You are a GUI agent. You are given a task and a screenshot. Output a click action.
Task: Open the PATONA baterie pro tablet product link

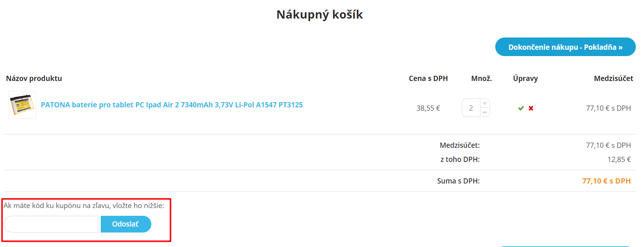(x=172, y=105)
